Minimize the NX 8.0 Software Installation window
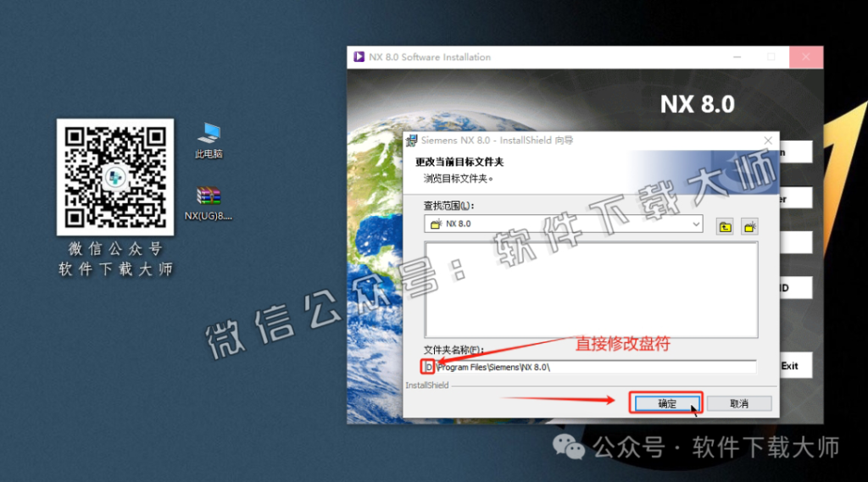The width and height of the screenshot is (868, 482). click(x=737, y=57)
